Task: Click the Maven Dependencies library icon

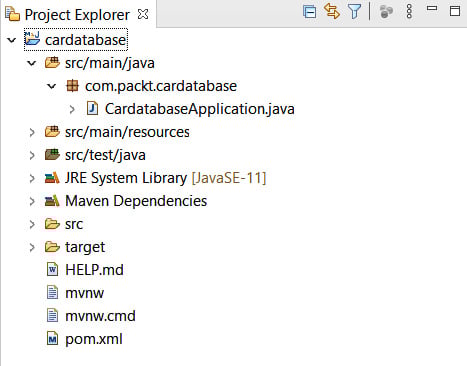Action: point(52,201)
